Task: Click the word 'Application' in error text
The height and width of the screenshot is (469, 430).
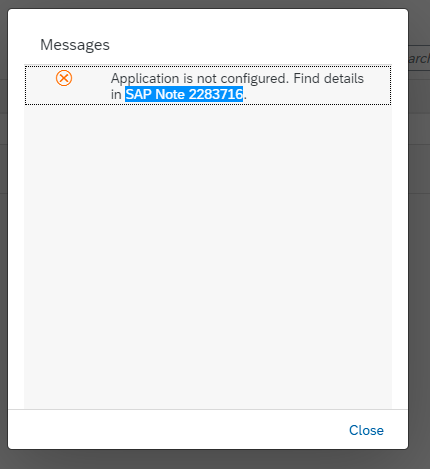Action: point(145,79)
